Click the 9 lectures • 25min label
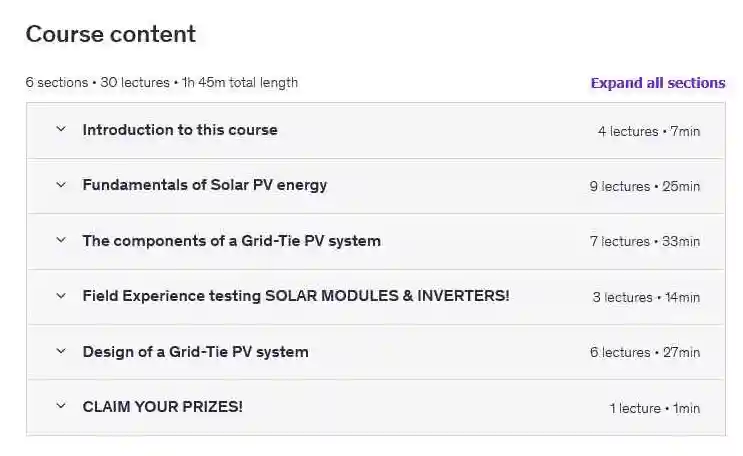The width and height of the screenshot is (743, 456). pyautogui.click(x=645, y=186)
